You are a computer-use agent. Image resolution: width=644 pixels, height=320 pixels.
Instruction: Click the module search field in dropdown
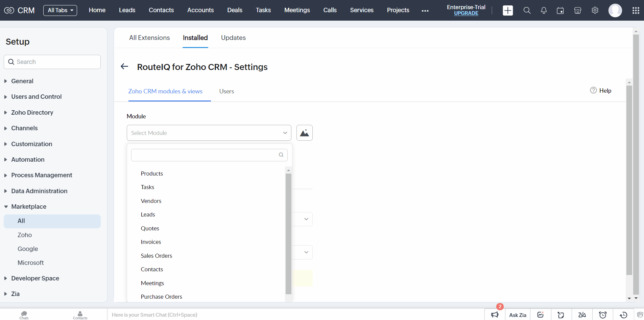[205, 155]
